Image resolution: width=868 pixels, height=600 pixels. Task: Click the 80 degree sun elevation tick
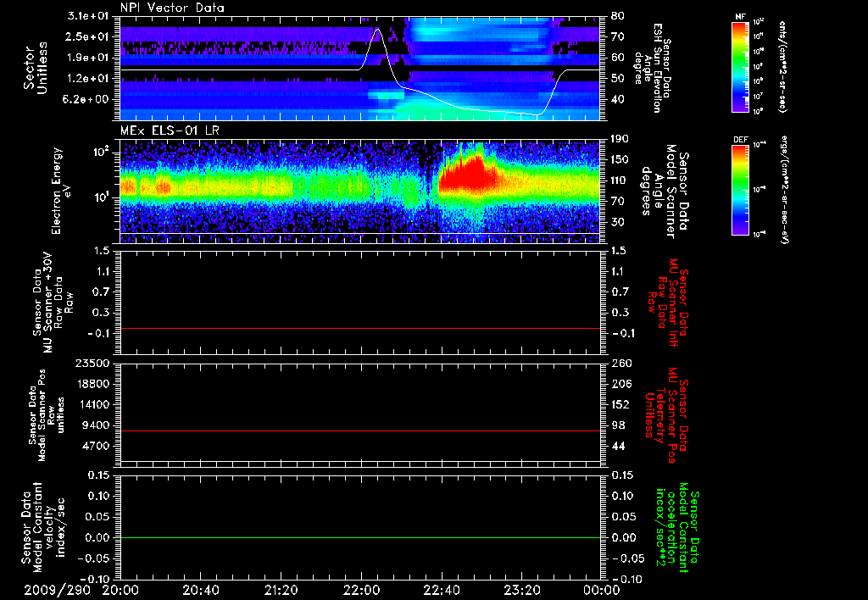click(x=617, y=16)
